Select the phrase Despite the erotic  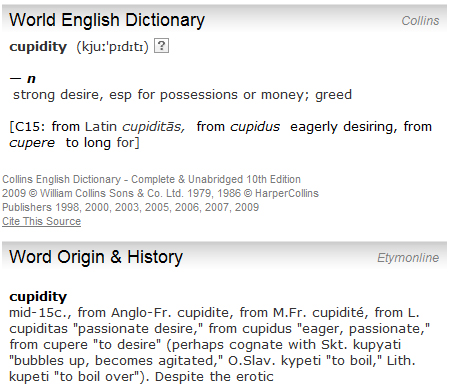[x=214, y=377]
